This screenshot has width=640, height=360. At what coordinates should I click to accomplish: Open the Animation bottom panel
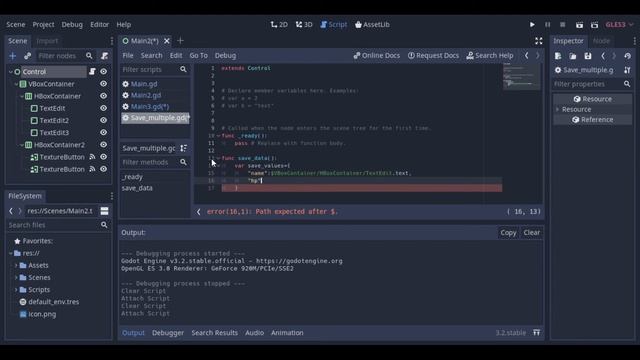[287, 333]
